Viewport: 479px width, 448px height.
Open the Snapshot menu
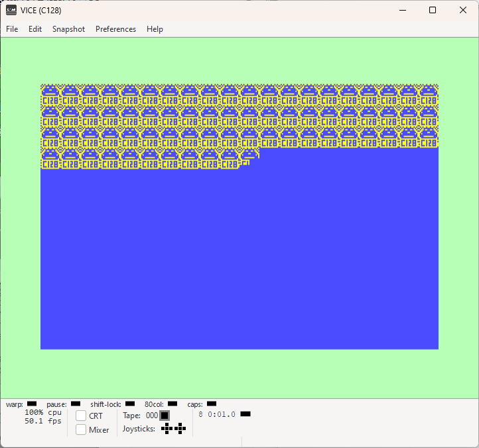(69, 29)
